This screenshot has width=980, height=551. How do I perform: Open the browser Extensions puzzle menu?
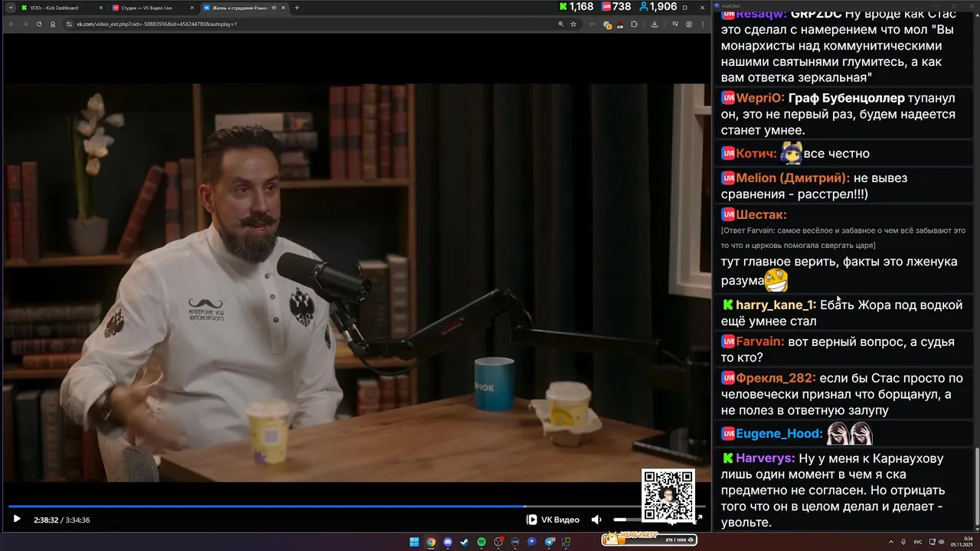click(634, 24)
